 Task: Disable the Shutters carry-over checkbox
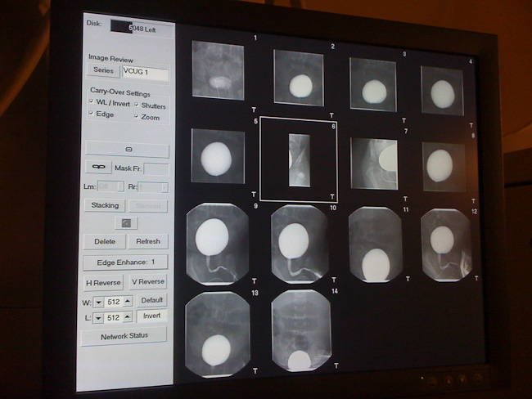pyautogui.click(x=136, y=105)
